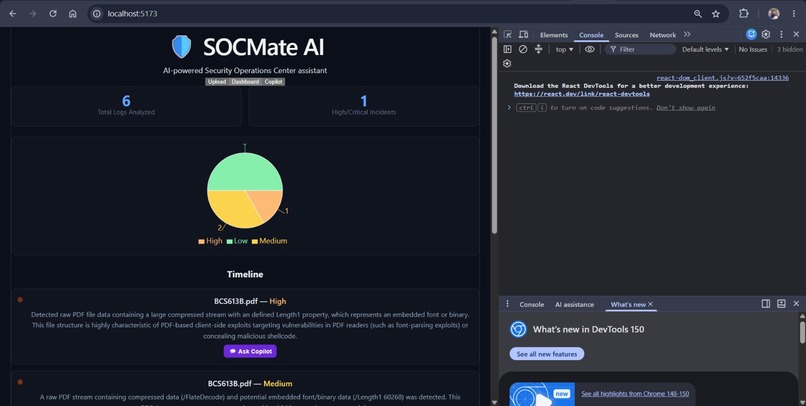Select the Console tab in top DevTools bar
The height and width of the screenshot is (406, 806).
point(591,35)
